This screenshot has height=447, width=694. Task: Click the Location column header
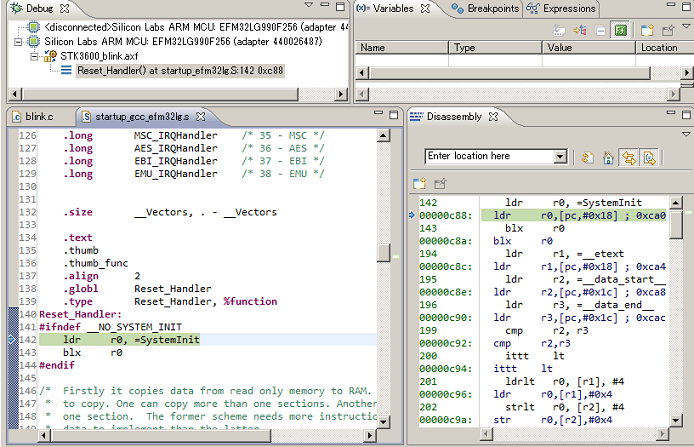665,47
